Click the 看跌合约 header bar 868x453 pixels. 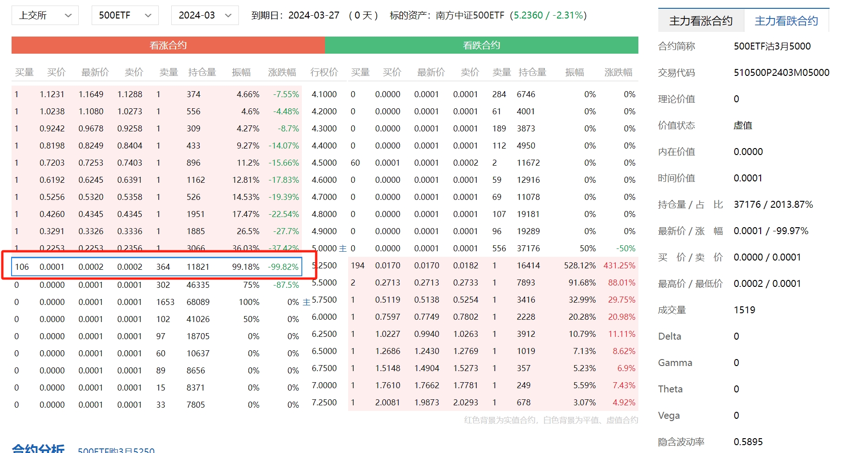(x=481, y=45)
